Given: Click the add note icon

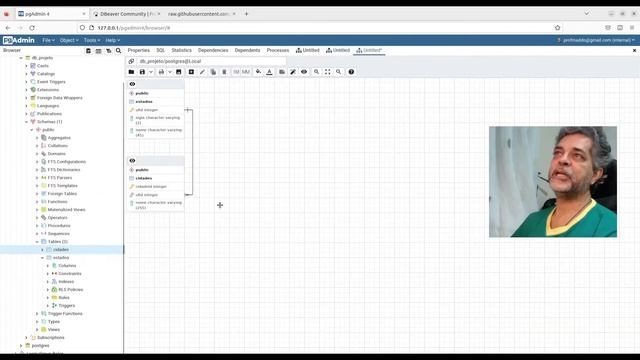Looking at the screenshot, I should coord(282,72).
